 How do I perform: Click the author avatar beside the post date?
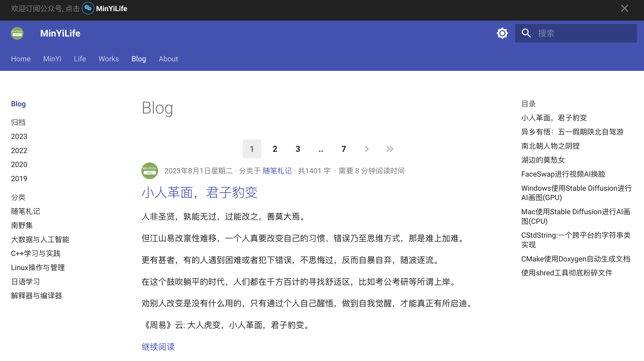tap(150, 171)
